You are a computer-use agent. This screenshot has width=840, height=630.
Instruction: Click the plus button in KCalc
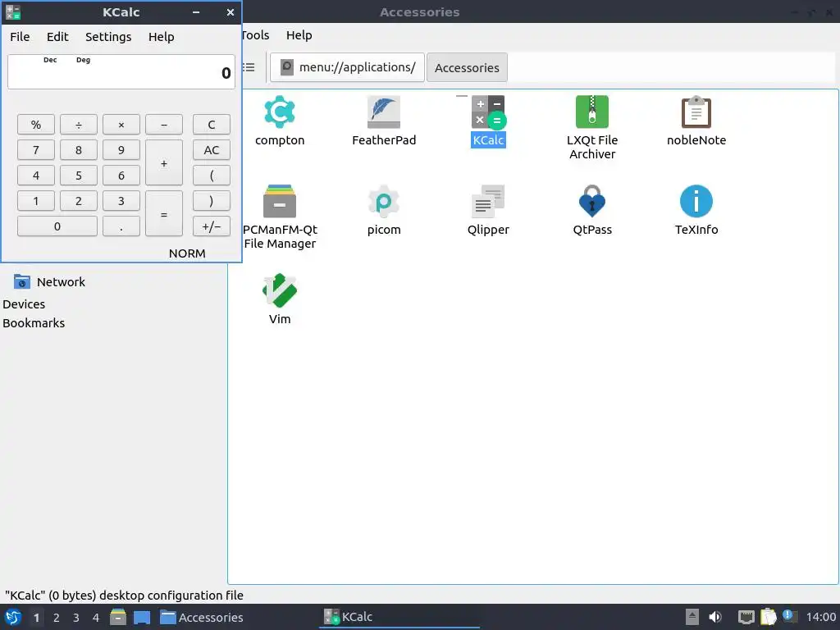point(164,163)
